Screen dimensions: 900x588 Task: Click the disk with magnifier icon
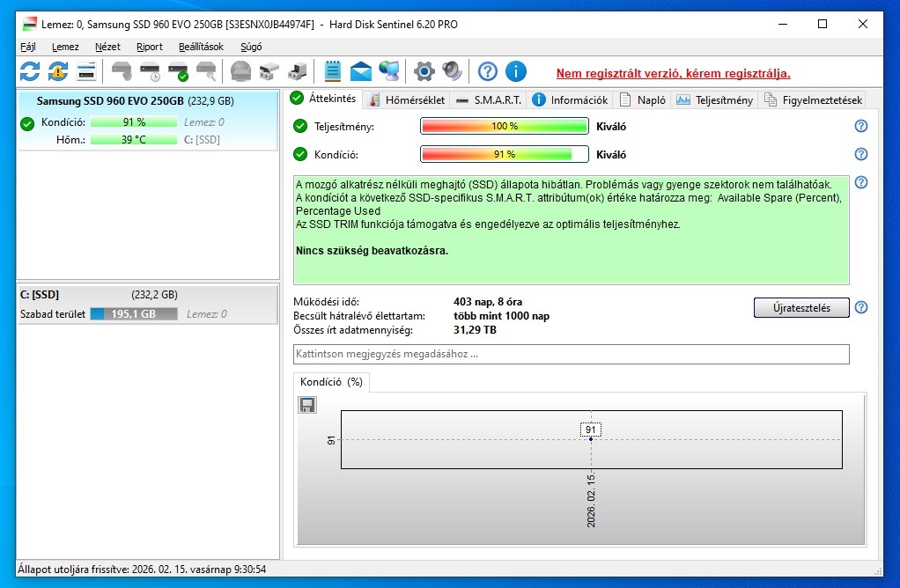[206, 71]
